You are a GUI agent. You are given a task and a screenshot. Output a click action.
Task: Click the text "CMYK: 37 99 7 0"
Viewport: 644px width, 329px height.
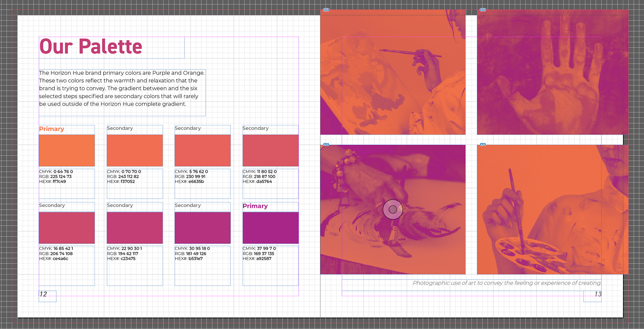point(259,249)
